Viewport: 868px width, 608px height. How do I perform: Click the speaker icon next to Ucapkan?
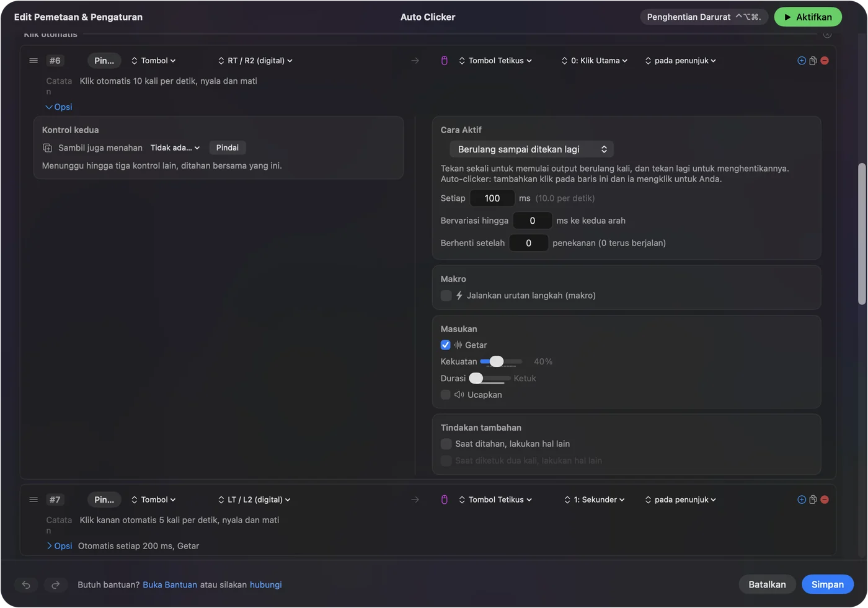pyautogui.click(x=459, y=395)
